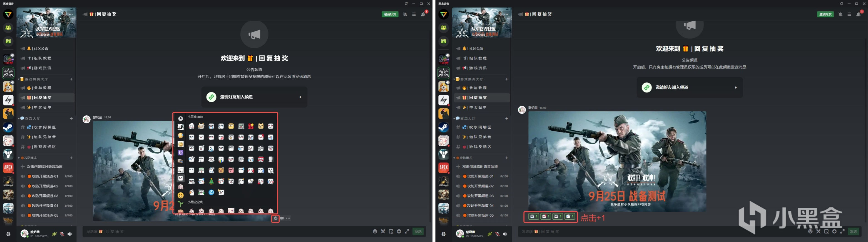The height and width of the screenshot is (242, 868).
Task: Toggle channel notification mute in right window header
Action: click(x=840, y=14)
